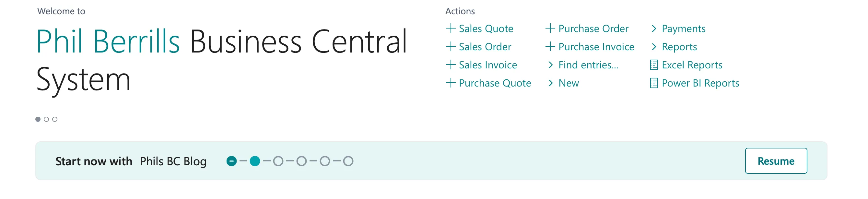The height and width of the screenshot is (199, 868).
Task: Select the first headline carousel dot
Action: click(x=38, y=119)
